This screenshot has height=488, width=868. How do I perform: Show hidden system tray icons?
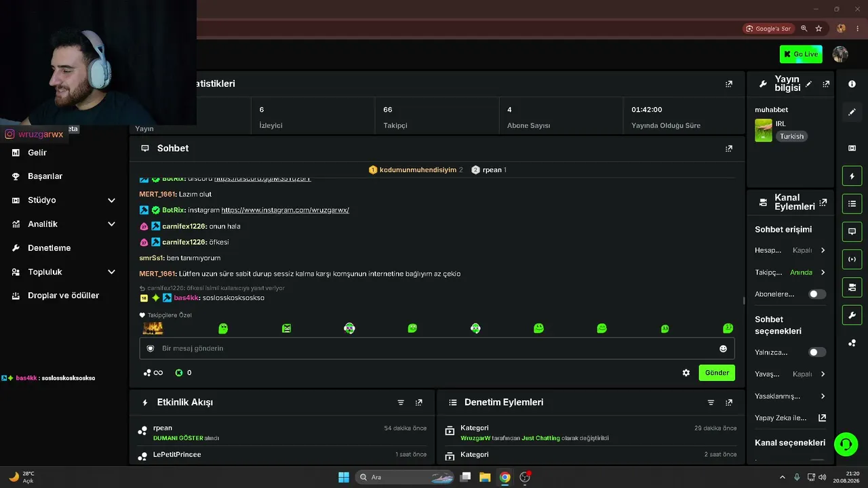point(782,477)
